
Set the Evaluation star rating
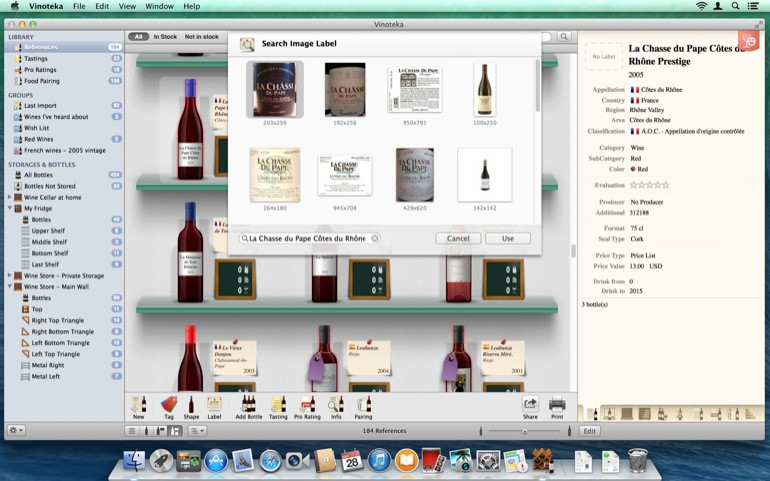649,185
